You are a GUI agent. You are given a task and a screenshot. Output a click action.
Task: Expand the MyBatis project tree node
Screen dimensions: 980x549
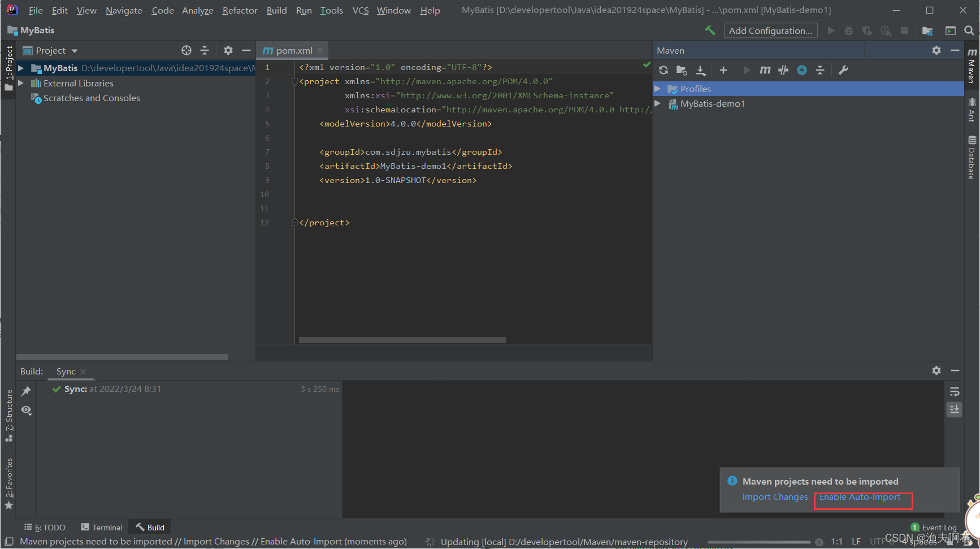(x=21, y=68)
